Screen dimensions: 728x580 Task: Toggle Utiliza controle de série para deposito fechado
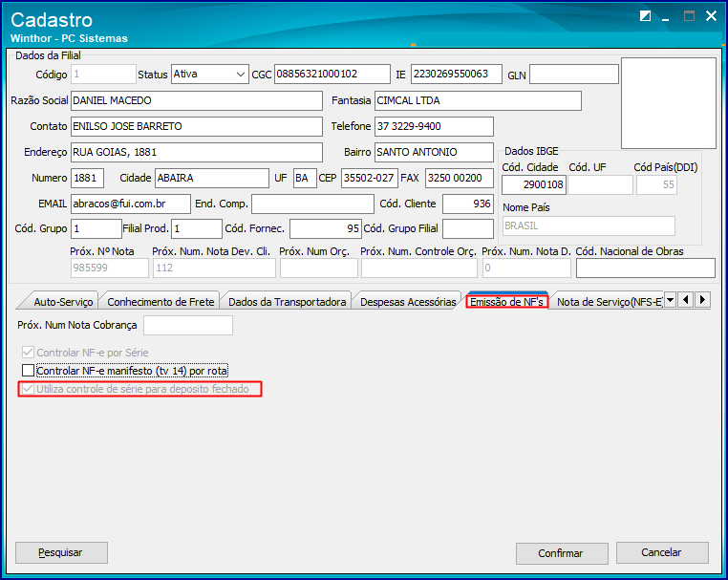point(28,389)
